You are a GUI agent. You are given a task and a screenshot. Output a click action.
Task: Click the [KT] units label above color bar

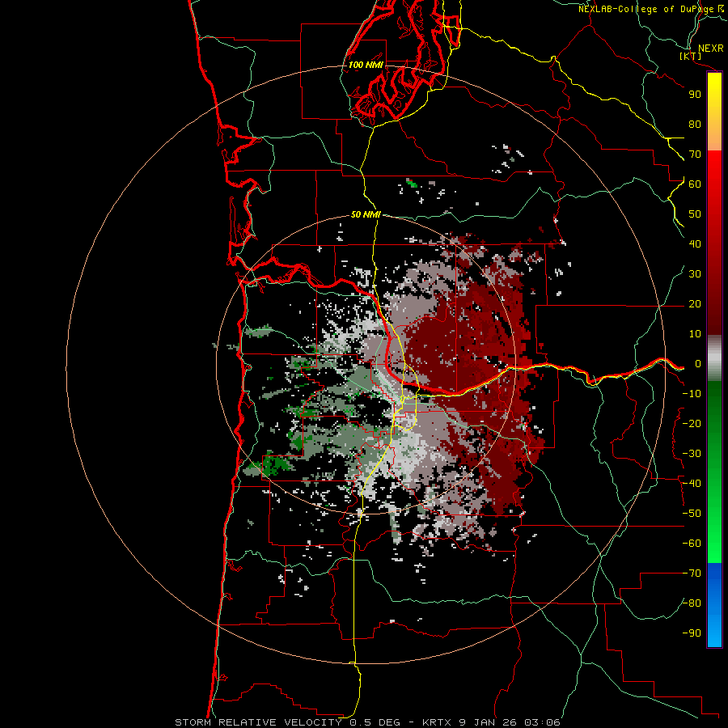click(x=691, y=57)
